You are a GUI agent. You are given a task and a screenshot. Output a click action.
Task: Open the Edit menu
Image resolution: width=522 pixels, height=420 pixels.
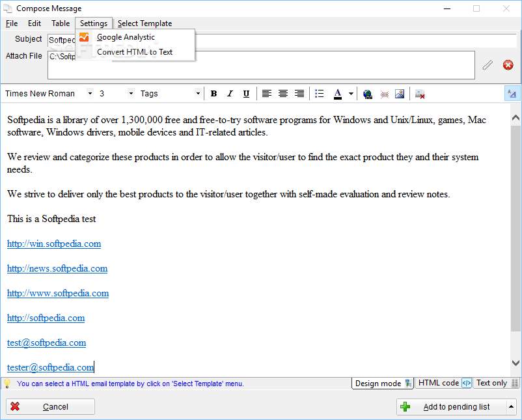[x=34, y=23]
